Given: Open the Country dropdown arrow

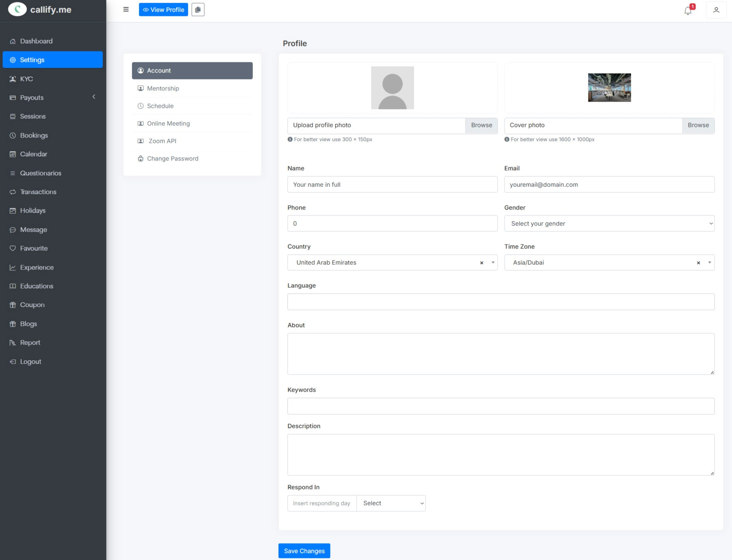Looking at the screenshot, I should [493, 262].
